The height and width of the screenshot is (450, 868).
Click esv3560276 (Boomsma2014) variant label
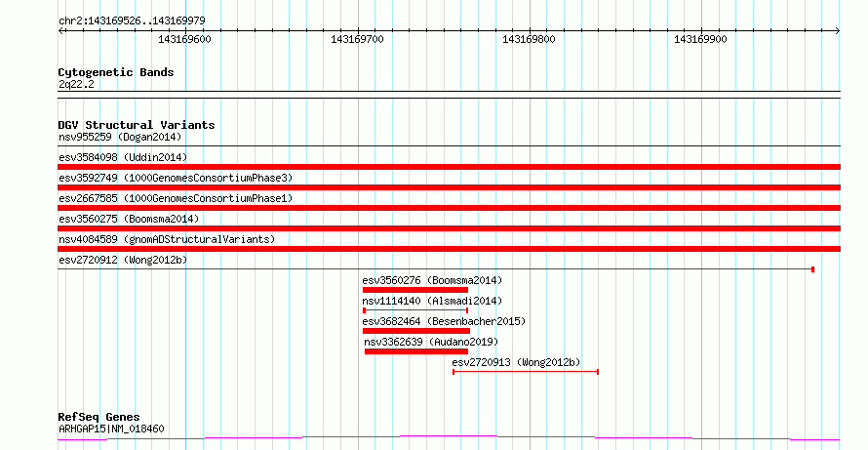tap(432, 280)
